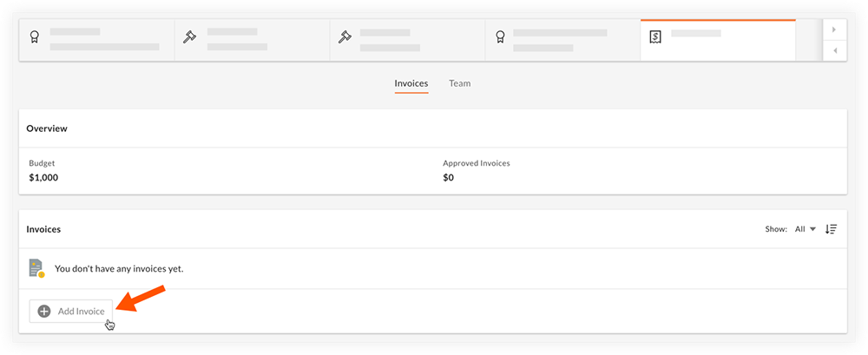The image size is (868, 355).
Task: Click the invoice document icon
Action: point(36,268)
